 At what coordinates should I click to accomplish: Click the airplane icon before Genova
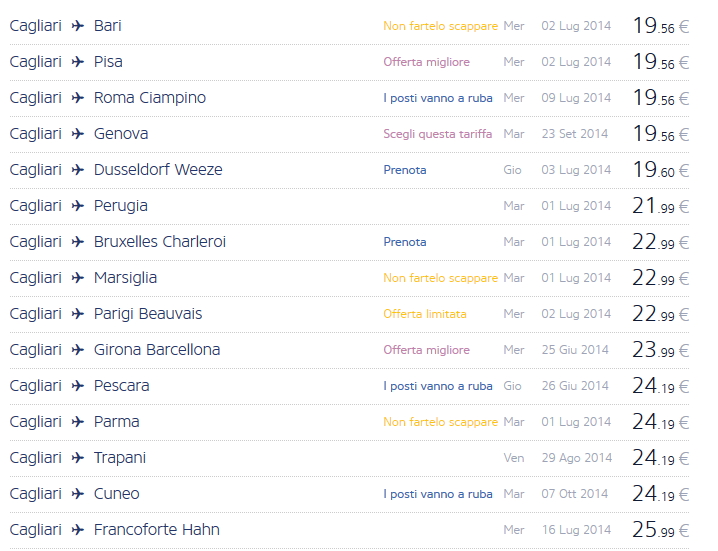click(x=78, y=134)
